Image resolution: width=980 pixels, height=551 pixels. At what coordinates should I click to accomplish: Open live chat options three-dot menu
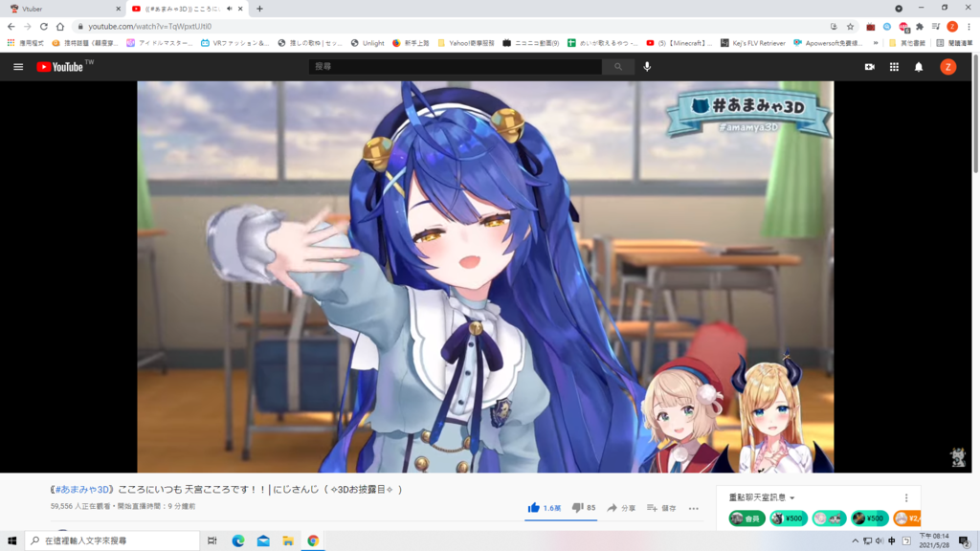906,497
